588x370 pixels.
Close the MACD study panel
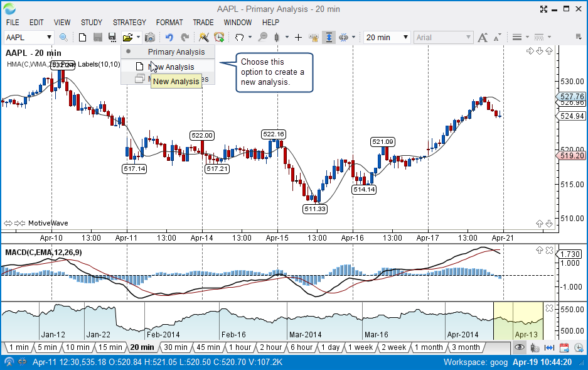coord(549,250)
